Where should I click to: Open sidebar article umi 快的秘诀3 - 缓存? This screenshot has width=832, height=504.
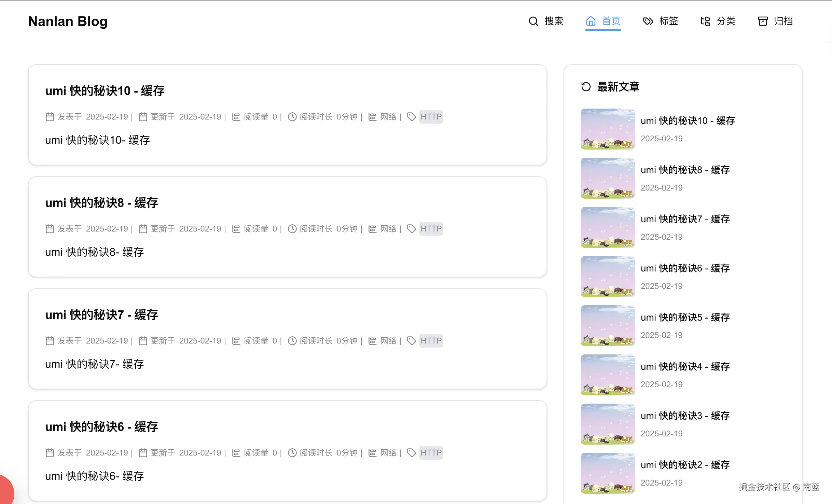[x=685, y=416]
